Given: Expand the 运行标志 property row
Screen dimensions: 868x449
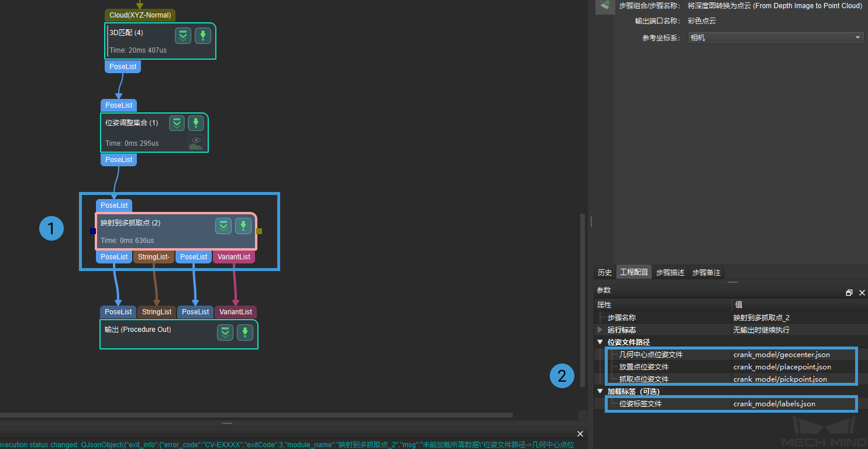Looking at the screenshot, I should (600, 330).
